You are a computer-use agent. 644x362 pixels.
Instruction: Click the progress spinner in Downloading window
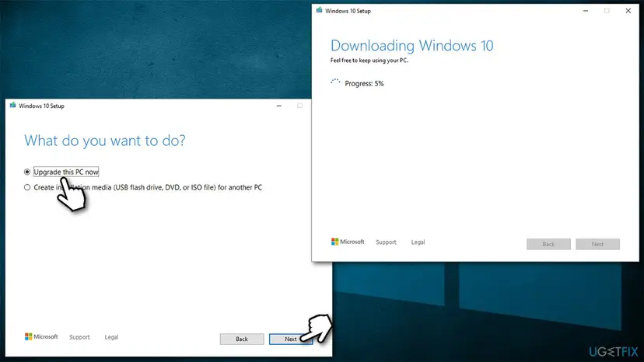[x=335, y=82]
